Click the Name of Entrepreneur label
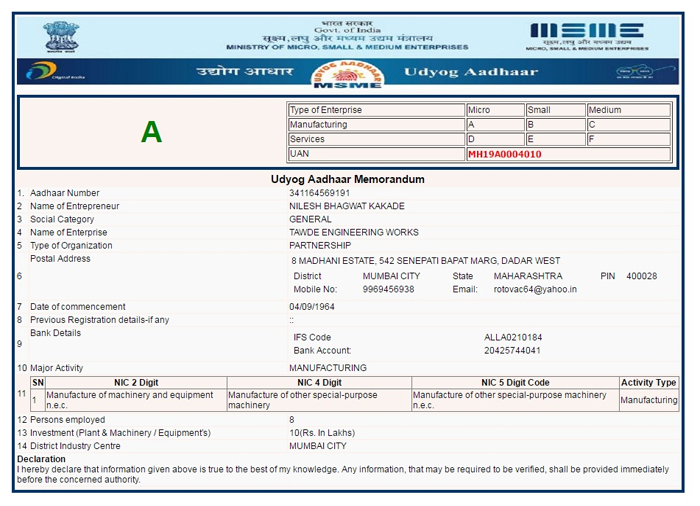700x506 pixels. [75, 206]
